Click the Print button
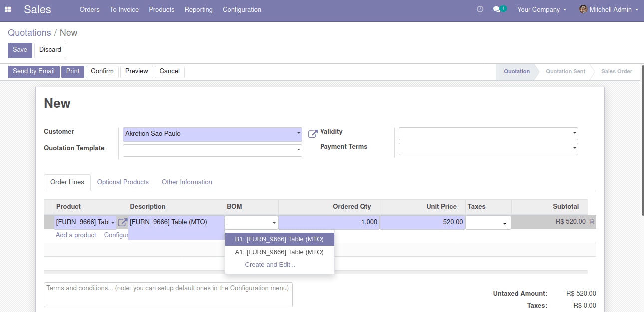 [73, 71]
